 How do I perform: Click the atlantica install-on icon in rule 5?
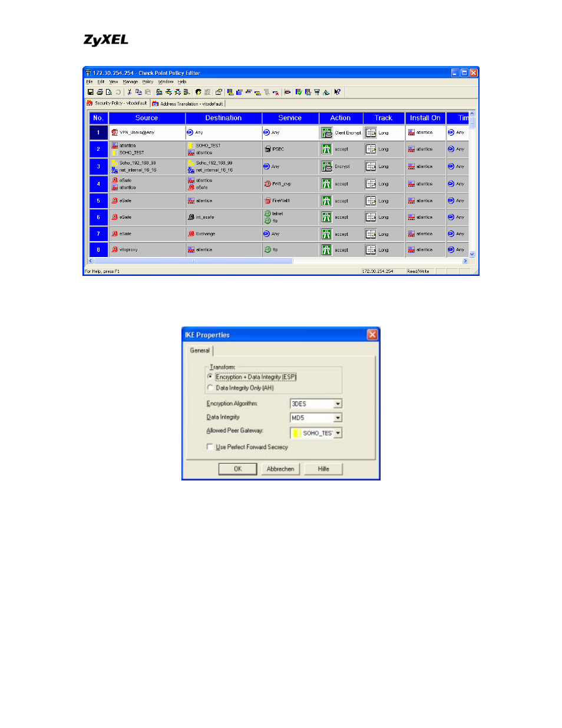411,201
